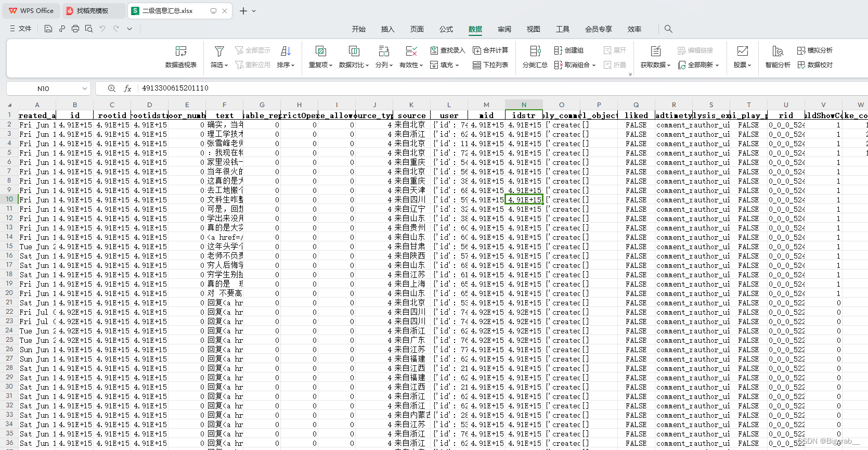Expand the Fill (填充) dropdown
The image size is (868, 450).
(x=457, y=65)
